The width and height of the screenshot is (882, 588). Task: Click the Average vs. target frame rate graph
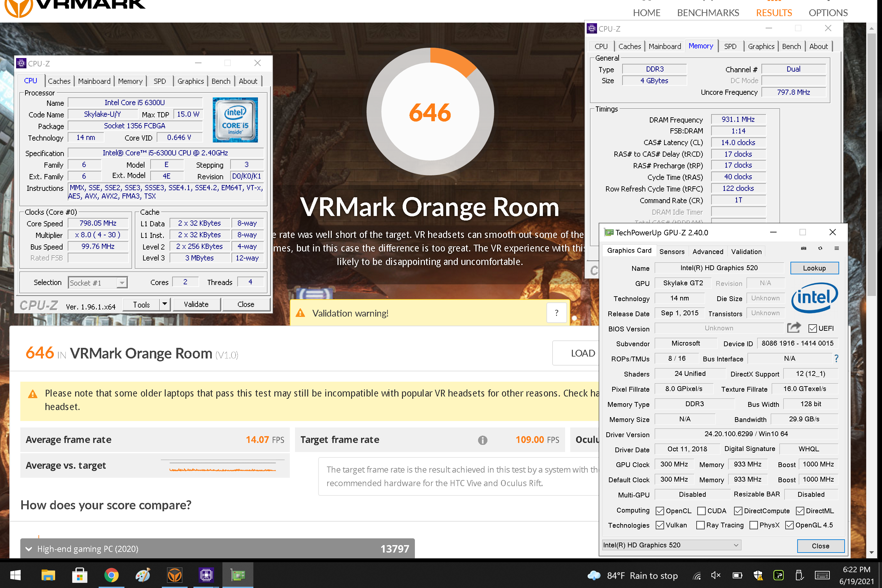pos(223,465)
